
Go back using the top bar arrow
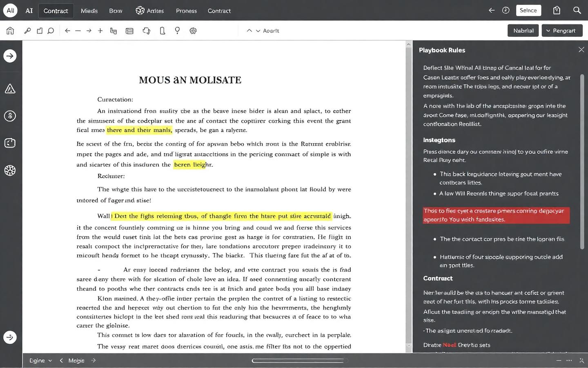pyautogui.click(x=492, y=10)
